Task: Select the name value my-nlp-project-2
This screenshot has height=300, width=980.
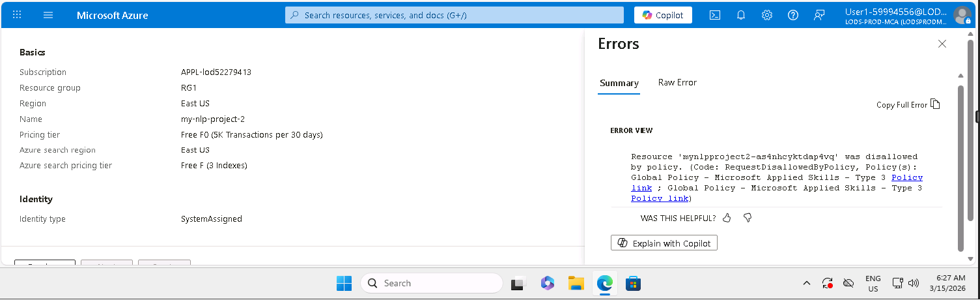Action: pos(213,119)
